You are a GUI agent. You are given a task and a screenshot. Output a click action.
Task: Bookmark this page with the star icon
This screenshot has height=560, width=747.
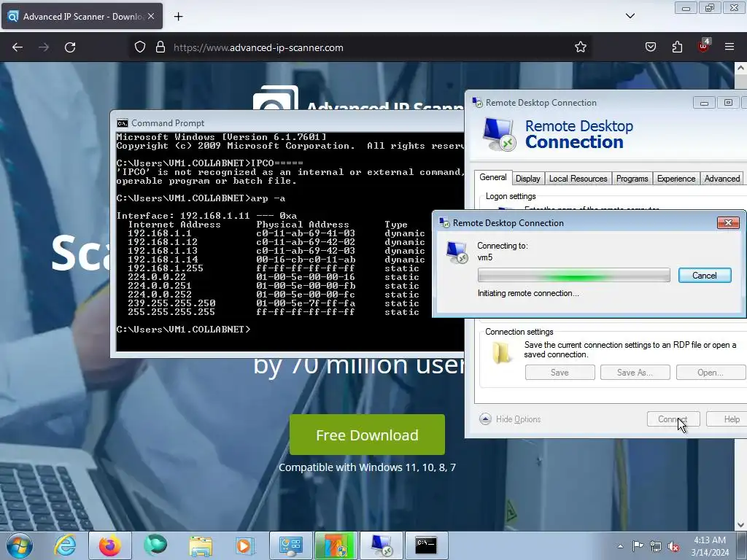(x=580, y=47)
